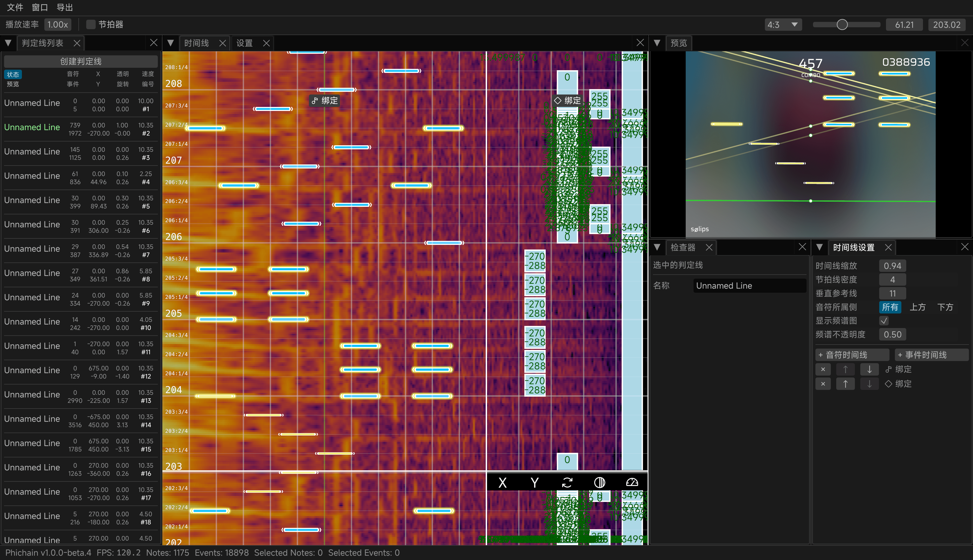The image size is (973, 560).
Task: Open the rotation event timeline icon
Action: [x=567, y=482]
